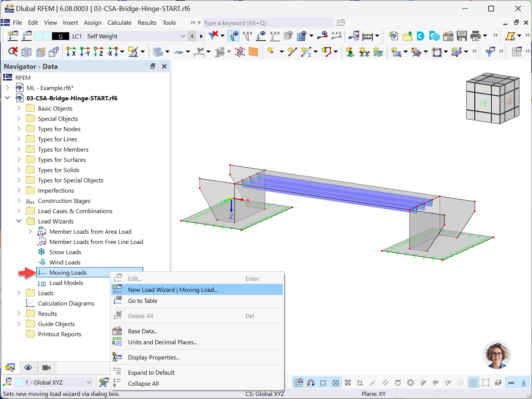View model along Z axis
The image size is (532, 399).
tap(99, 52)
